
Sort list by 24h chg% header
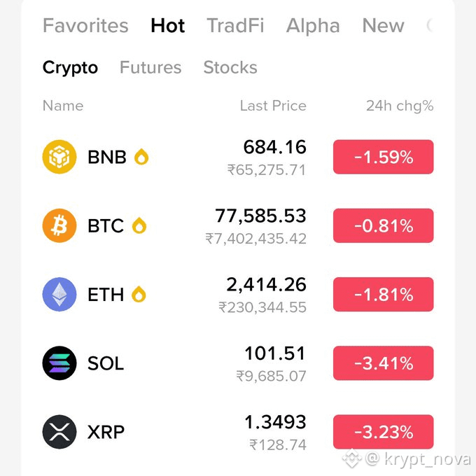click(400, 106)
